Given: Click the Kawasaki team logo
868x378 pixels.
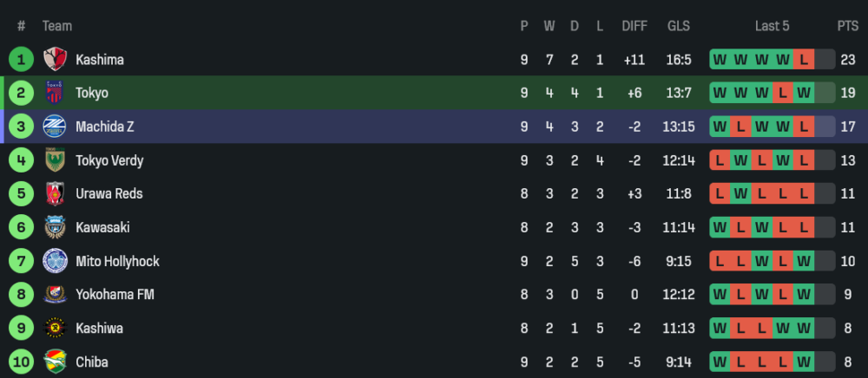Looking at the screenshot, I should (55, 227).
